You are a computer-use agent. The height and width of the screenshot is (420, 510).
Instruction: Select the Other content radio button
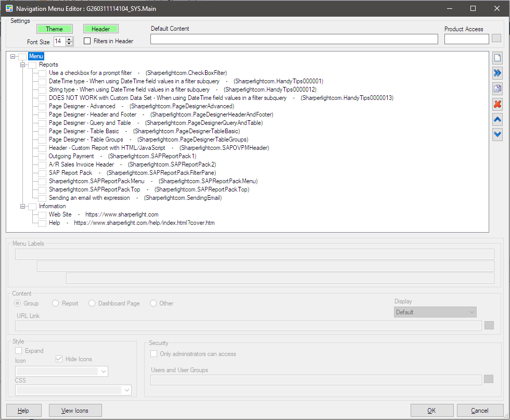(153, 303)
